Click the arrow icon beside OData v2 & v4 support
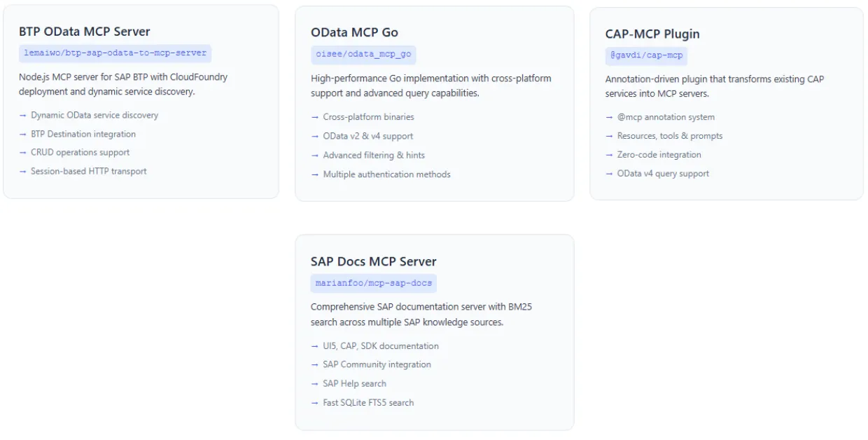Image resolution: width=868 pixels, height=440 pixels. [315, 136]
